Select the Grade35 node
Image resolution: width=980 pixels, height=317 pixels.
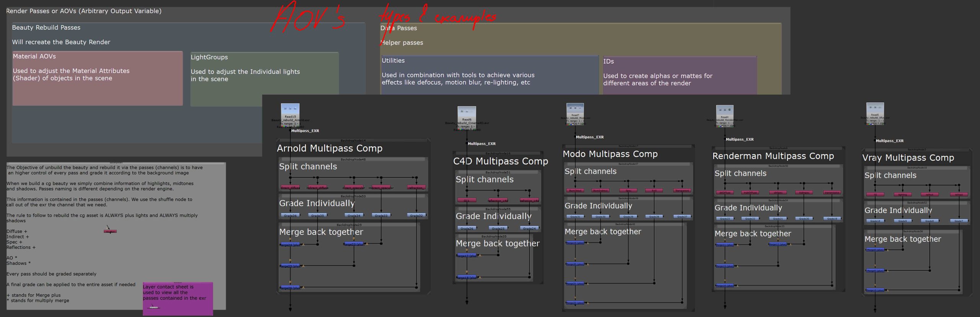point(317,215)
